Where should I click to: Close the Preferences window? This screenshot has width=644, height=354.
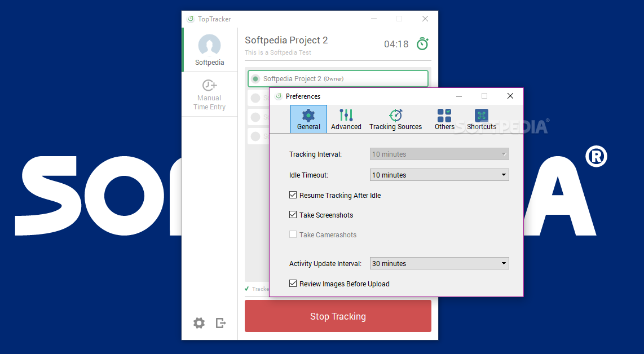pyautogui.click(x=510, y=96)
